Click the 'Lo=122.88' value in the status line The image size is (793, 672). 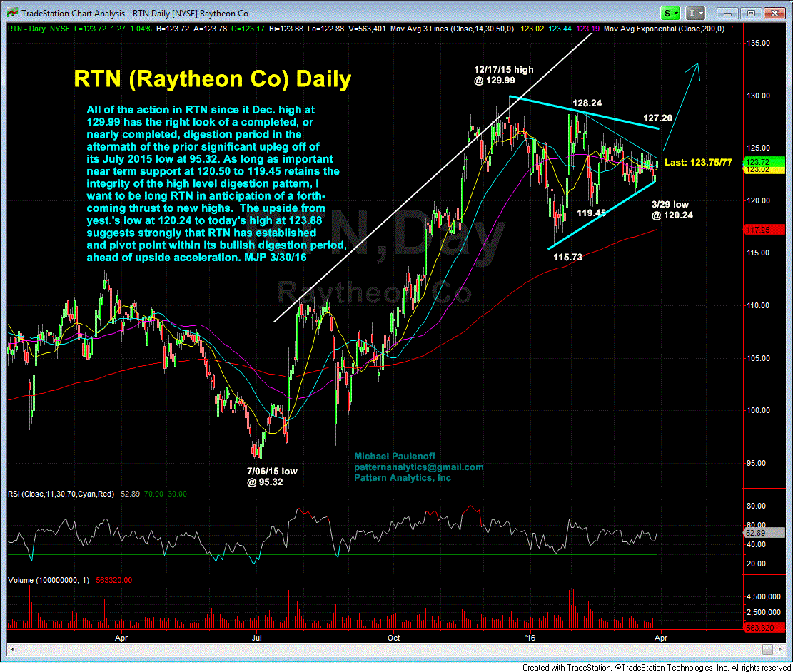point(325,29)
